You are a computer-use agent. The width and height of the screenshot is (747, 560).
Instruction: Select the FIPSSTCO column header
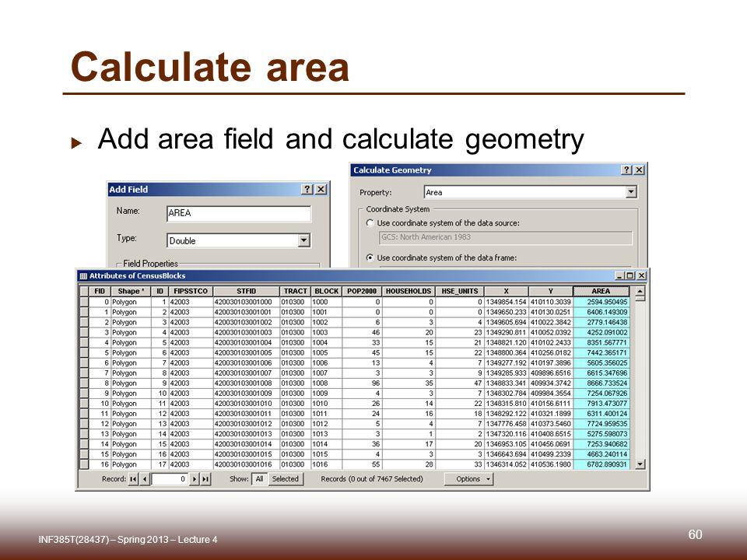click(191, 291)
